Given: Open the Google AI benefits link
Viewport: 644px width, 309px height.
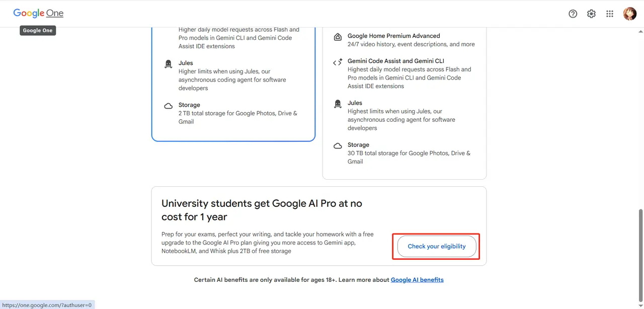Looking at the screenshot, I should [x=417, y=280].
